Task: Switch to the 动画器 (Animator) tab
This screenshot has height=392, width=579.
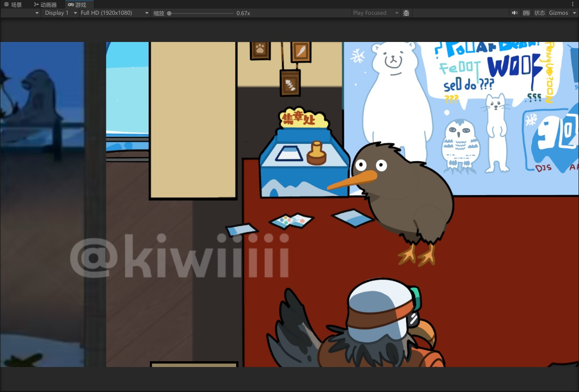Action: 46,4
